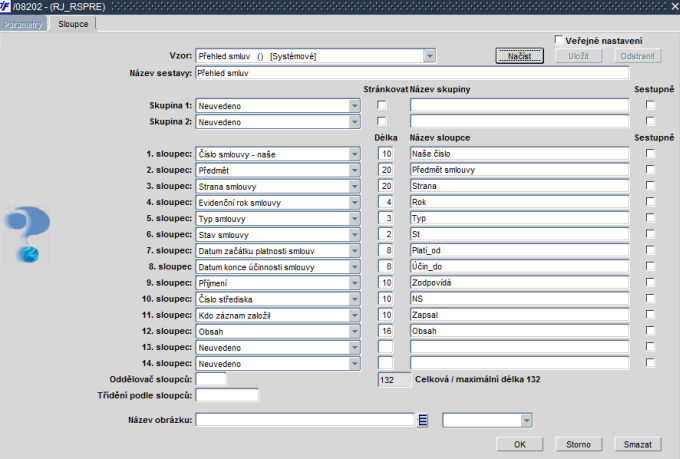Expand the 2. sloupec Předmět dropdown
Image resolution: width=680 pixels, height=459 pixels.
point(354,170)
